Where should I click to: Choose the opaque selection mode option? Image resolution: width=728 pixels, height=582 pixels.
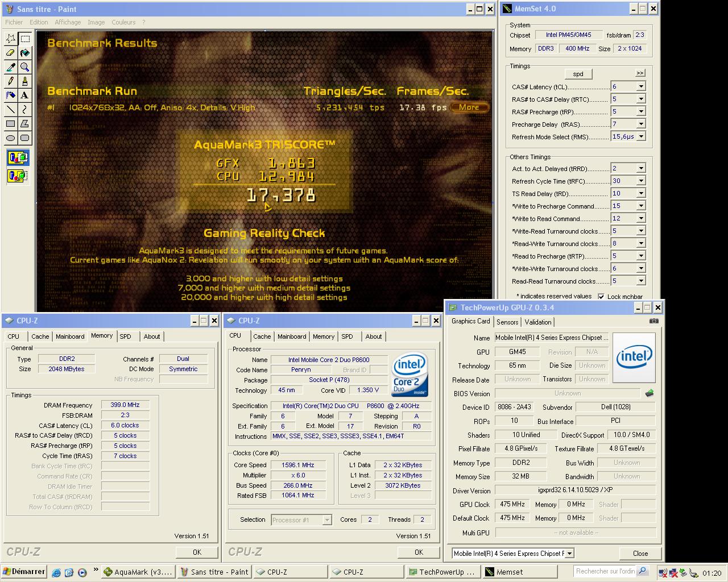pos(18,157)
